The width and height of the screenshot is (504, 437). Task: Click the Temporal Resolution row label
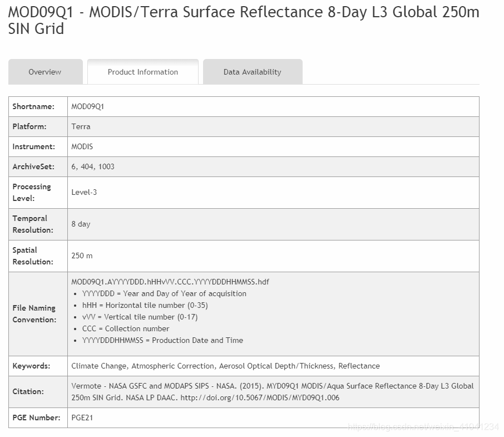[x=33, y=224]
